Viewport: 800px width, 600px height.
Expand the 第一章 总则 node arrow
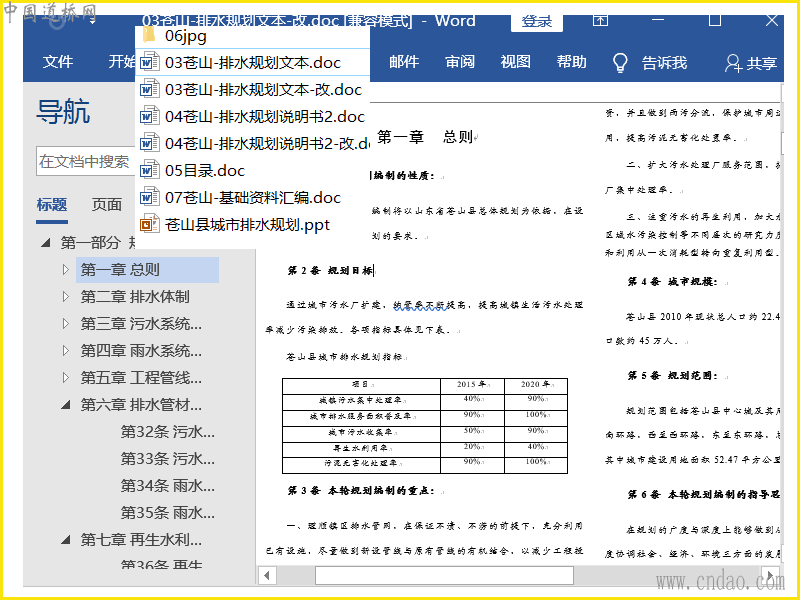tap(65, 269)
